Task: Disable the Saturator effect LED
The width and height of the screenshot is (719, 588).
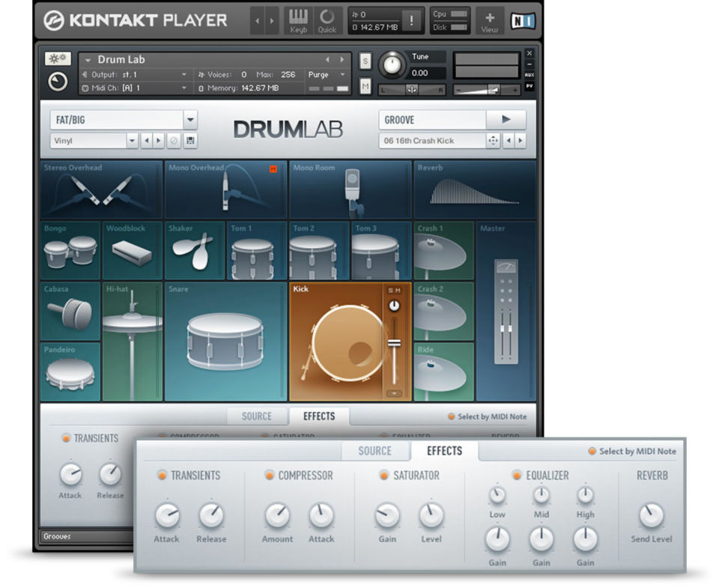Action: click(x=384, y=476)
